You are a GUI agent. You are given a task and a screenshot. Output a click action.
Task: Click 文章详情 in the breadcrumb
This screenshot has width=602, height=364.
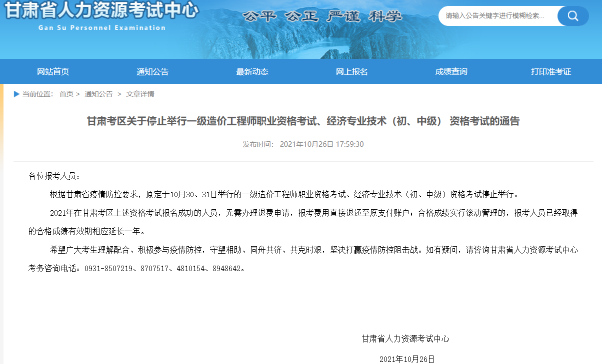140,94
